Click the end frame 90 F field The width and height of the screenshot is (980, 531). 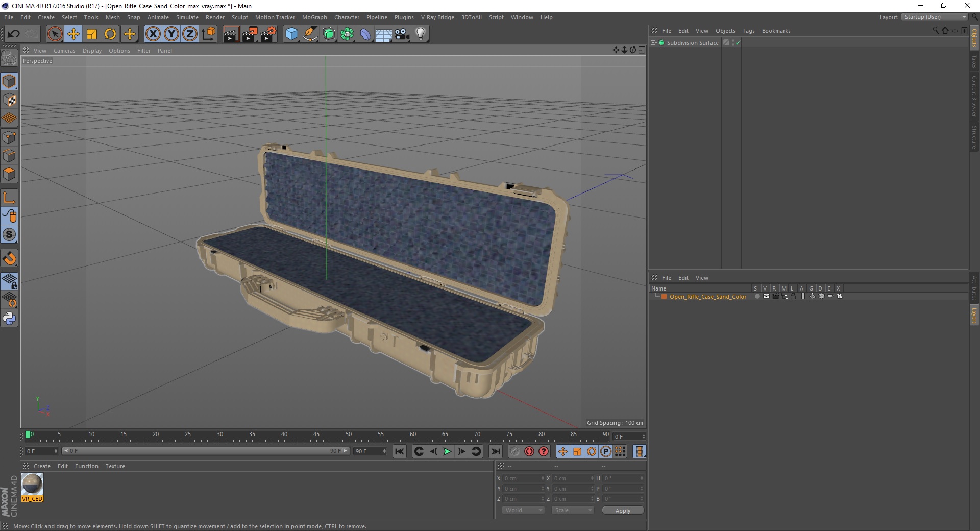371,451
